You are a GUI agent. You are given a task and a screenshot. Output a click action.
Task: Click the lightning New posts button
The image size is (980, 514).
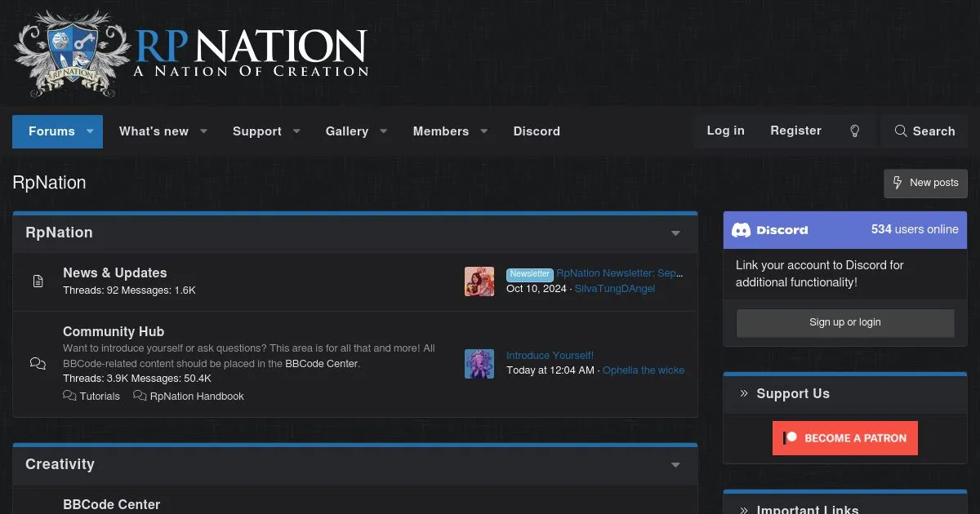[925, 183]
